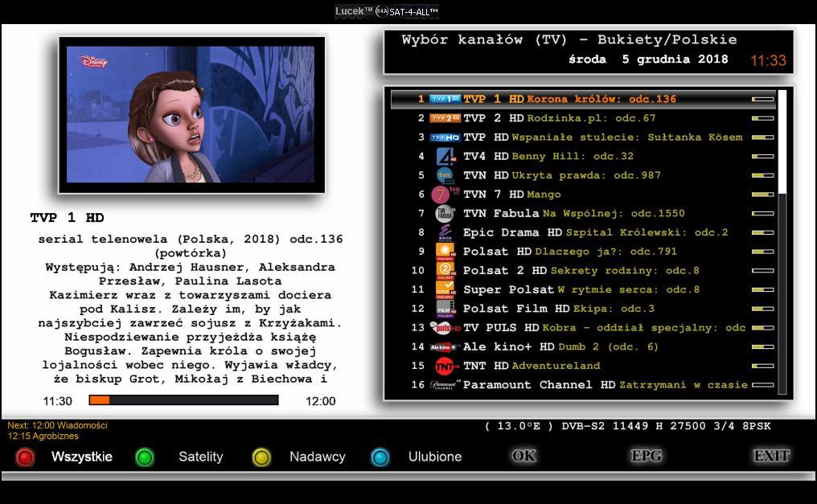
Task: Click the OK button
Action: (523, 456)
